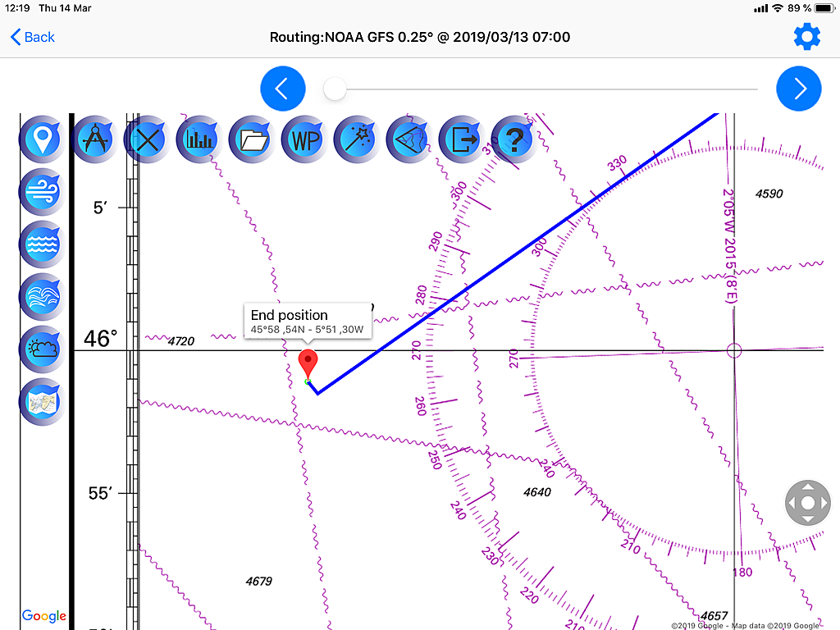
Task: Tap the End position callout bubble
Action: tap(308, 321)
